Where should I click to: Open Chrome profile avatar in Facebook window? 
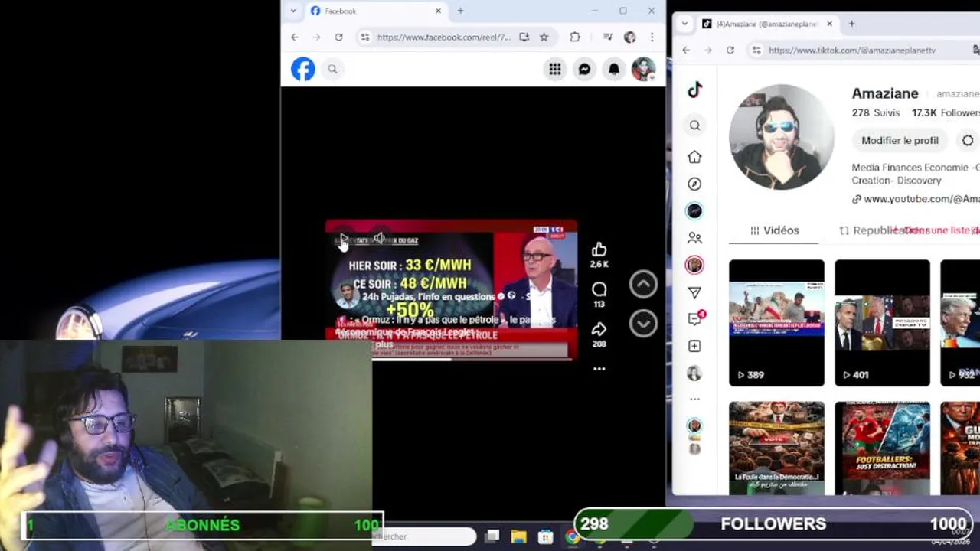point(629,37)
